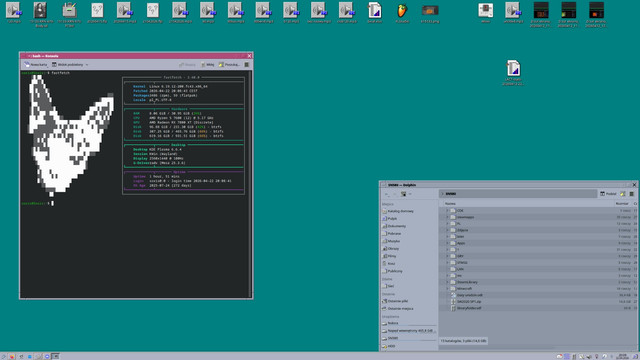Open the Dolphin view mode icon

coord(403,194)
